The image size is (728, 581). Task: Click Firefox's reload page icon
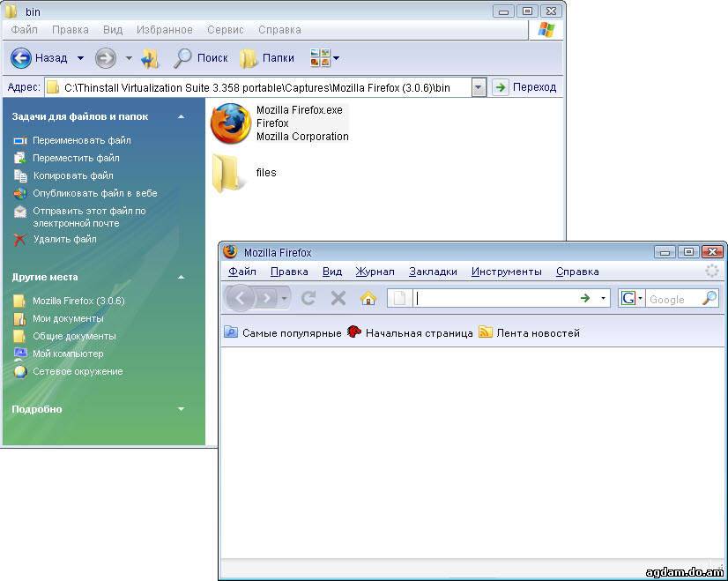point(308,298)
